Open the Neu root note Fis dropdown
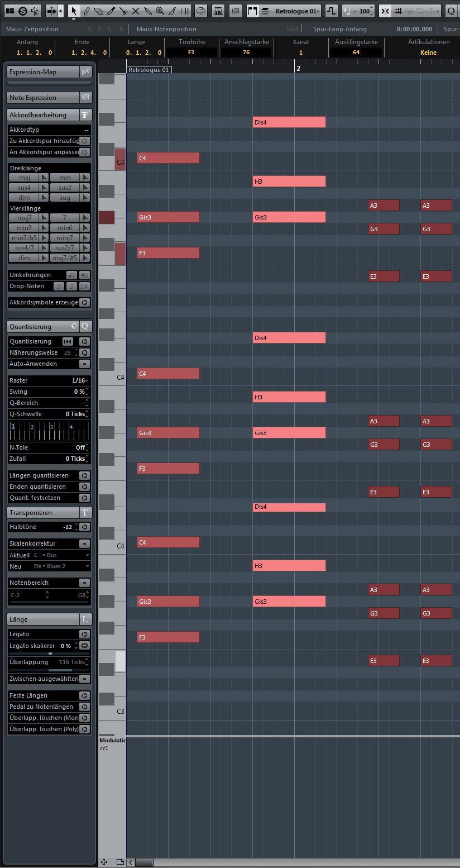The width and height of the screenshot is (460, 868). coord(40,566)
